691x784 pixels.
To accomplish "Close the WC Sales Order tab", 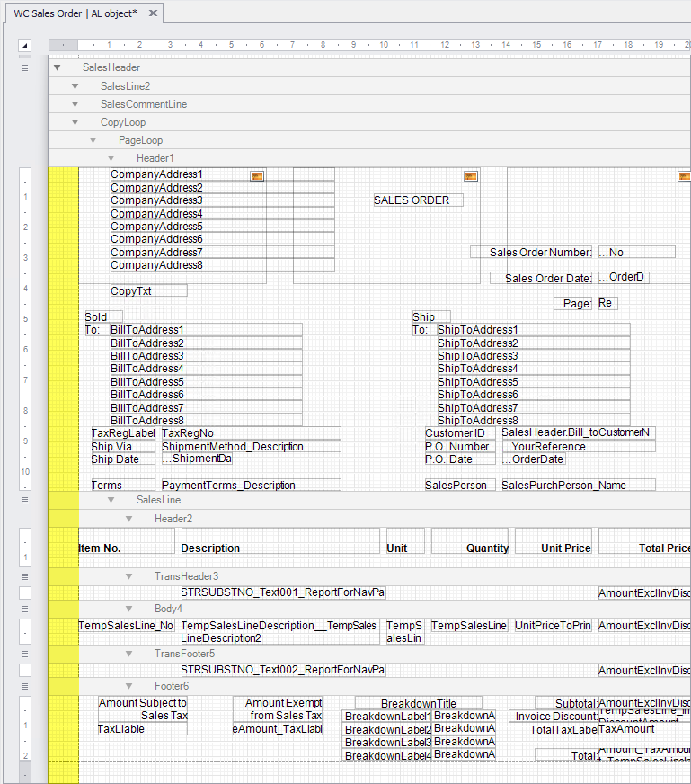I will click(154, 13).
